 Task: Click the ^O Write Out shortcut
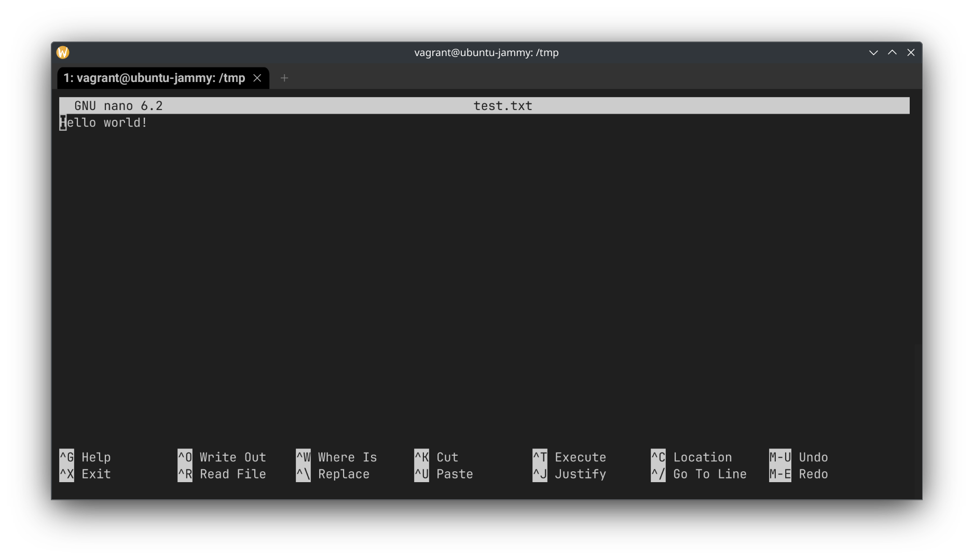click(x=222, y=457)
